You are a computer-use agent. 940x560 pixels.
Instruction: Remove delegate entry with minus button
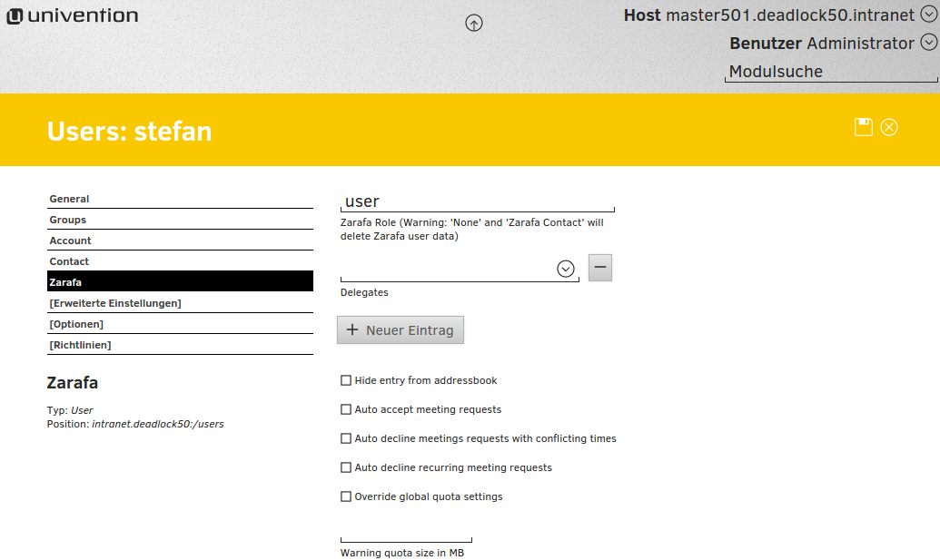click(x=600, y=268)
